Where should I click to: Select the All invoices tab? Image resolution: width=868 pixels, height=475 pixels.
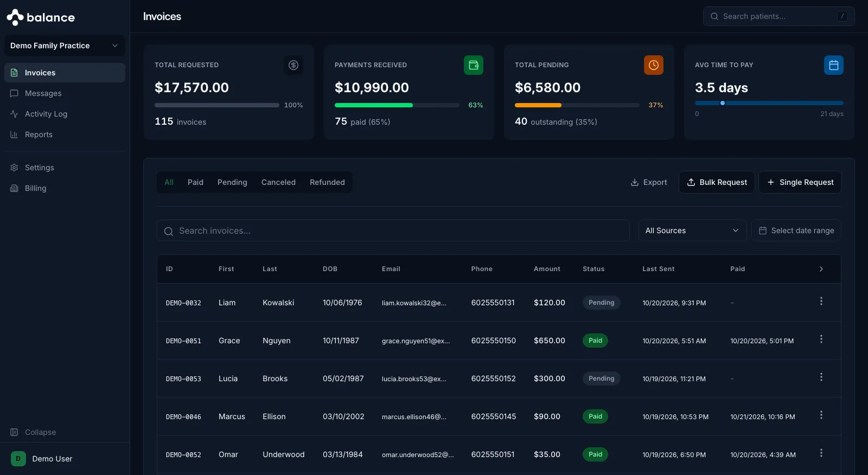pos(169,182)
